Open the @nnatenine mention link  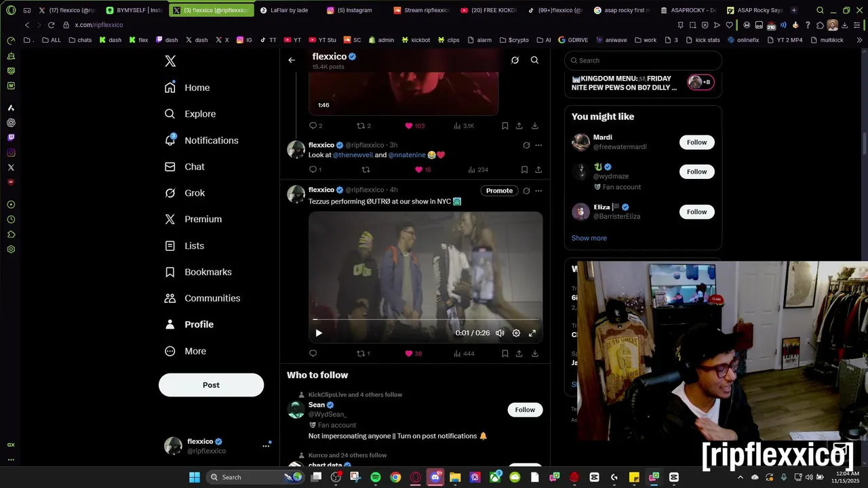(407, 155)
